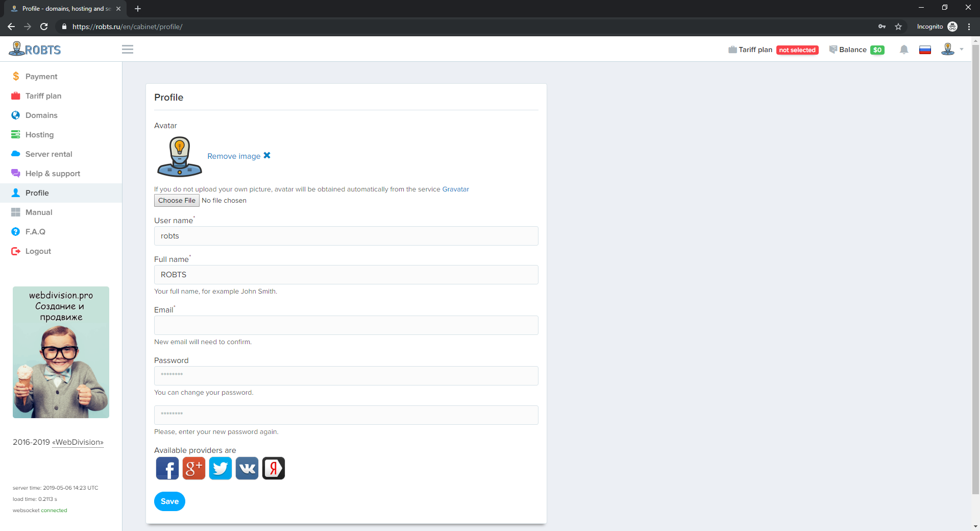Click the webdivision.pro ad banner

pyautogui.click(x=61, y=352)
